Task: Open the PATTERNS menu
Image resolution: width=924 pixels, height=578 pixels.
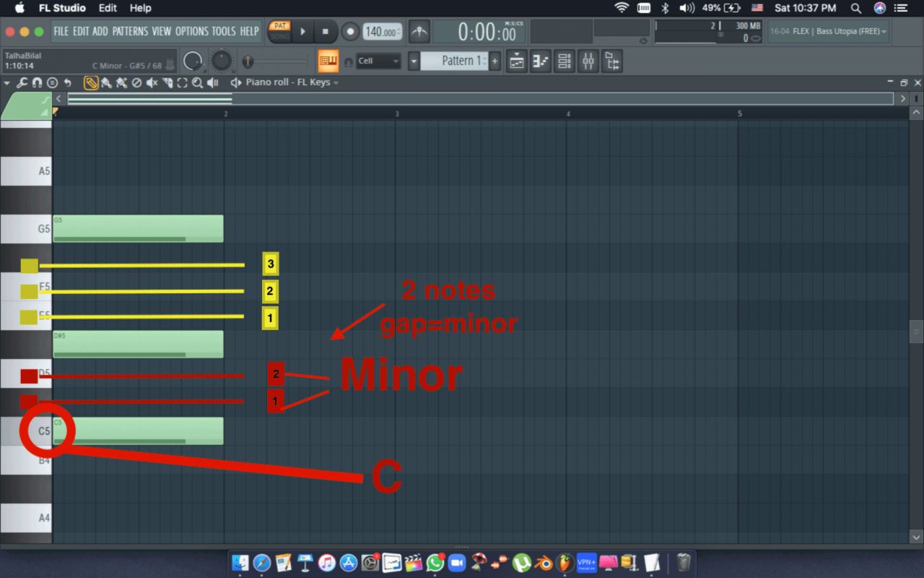Action: pyautogui.click(x=130, y=31)
